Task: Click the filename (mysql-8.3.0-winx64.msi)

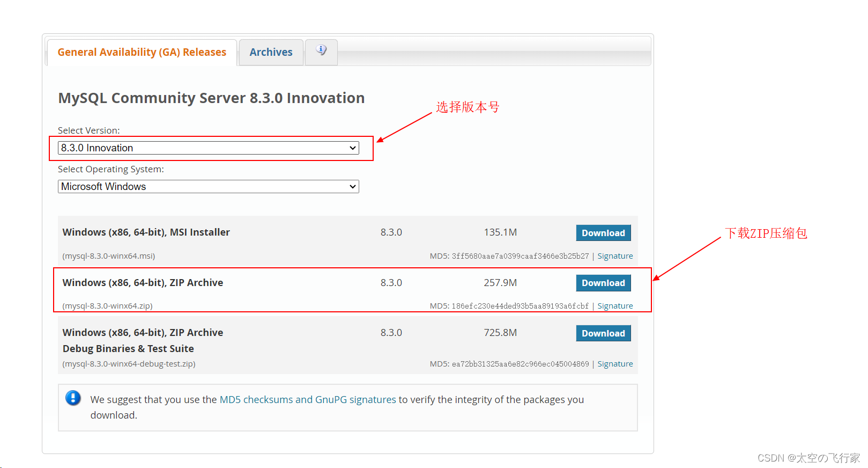Action: pyautogui.click(x=109, y=256)
